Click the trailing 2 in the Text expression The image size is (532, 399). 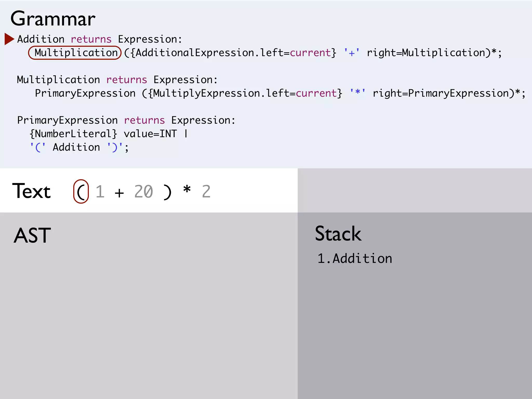pyautogui.click(x=206, y=192)
